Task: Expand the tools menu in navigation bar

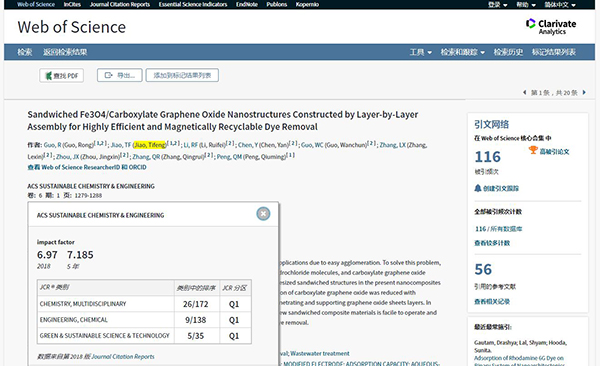Action: pos(421,52)
